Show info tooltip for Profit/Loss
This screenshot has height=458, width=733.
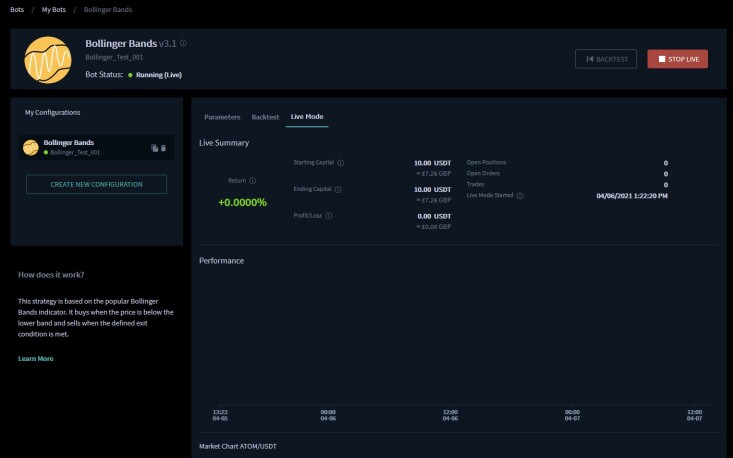click(329, 216)
